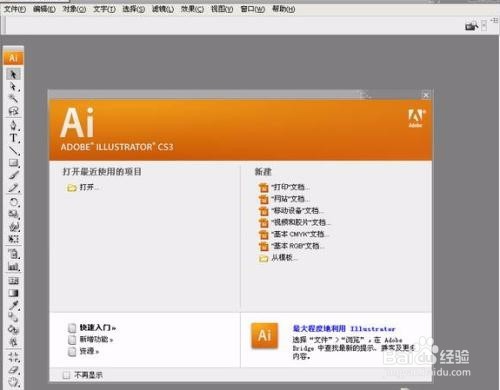Click the Go to Bridge icon
500x390 pixels.
tap(471, 26)
